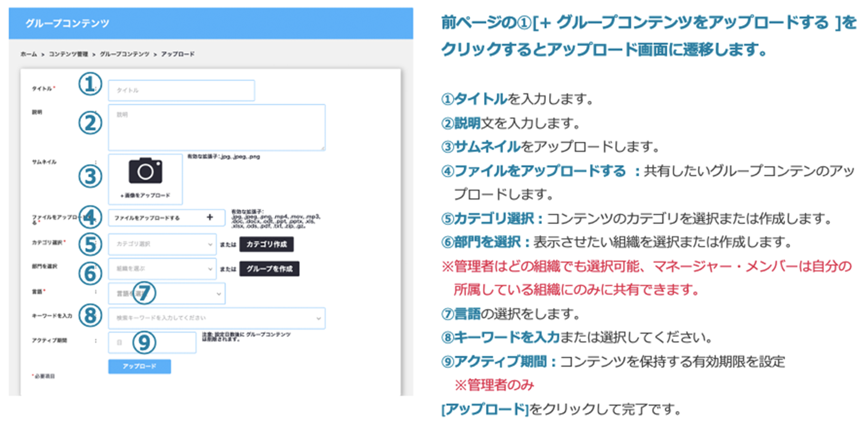Click the カテゴリ作成 button
Image resolution: width=868 pixels, height=430 pixels.
point(266,244)
